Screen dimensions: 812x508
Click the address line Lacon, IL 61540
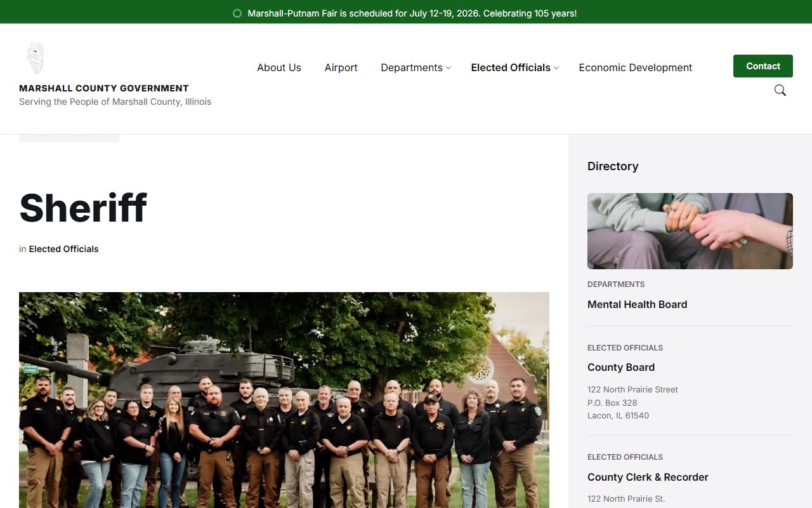tap(618, 416)
